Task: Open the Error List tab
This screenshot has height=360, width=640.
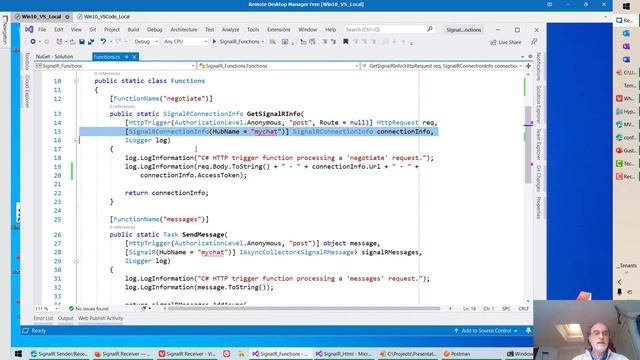Action: point(43,318)
